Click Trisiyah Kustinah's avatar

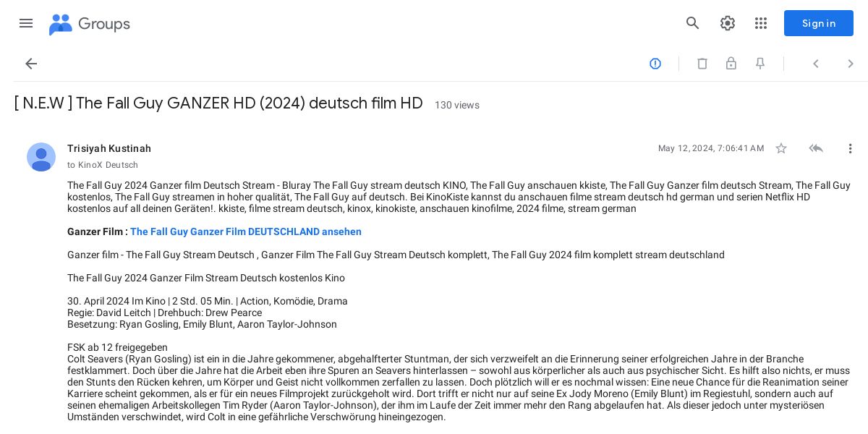click(41, 157)
